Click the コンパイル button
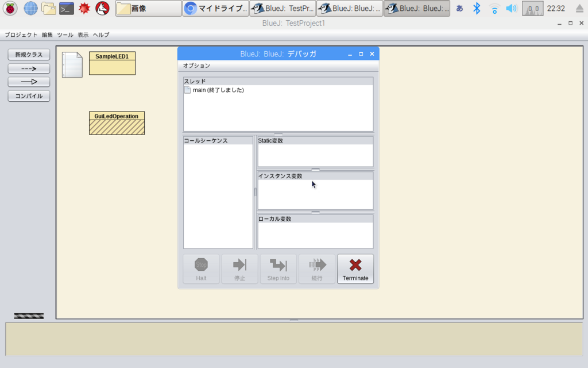This screenshot has height=368, width=588. pos(29,96)
